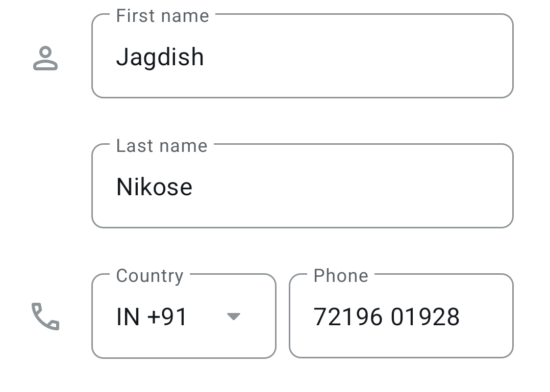The height and width of the screenshot is (392, 550).
Task: Click the Country label
Action: point(149,276)
